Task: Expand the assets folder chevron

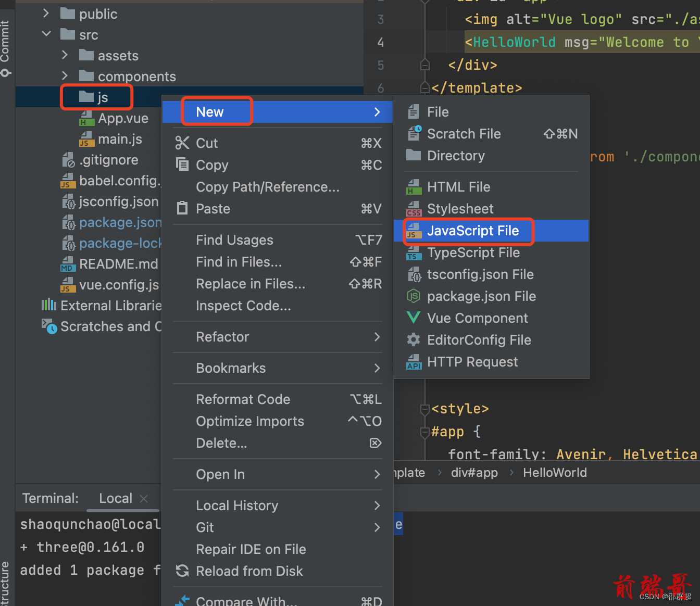Action: click(x=65, y=55)
